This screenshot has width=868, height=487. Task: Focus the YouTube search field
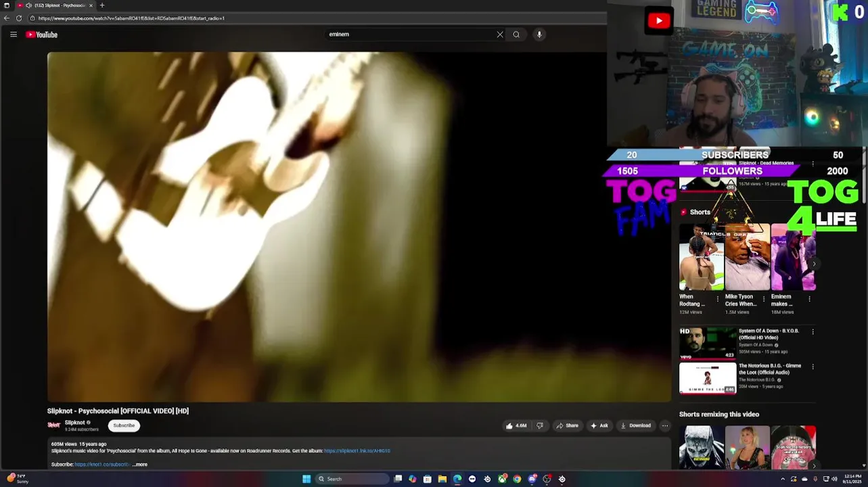click(x=411, y=34)
